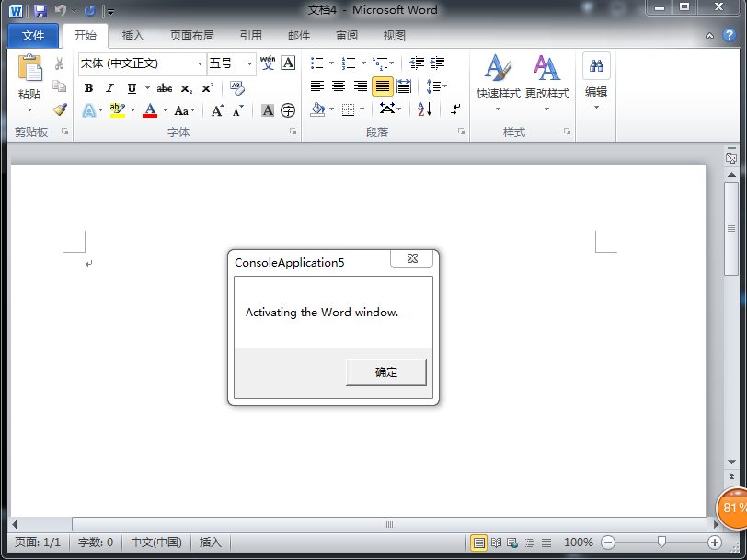747x560 pixels.
Task: Open the font name dropdown
Action: click(201, 63)
